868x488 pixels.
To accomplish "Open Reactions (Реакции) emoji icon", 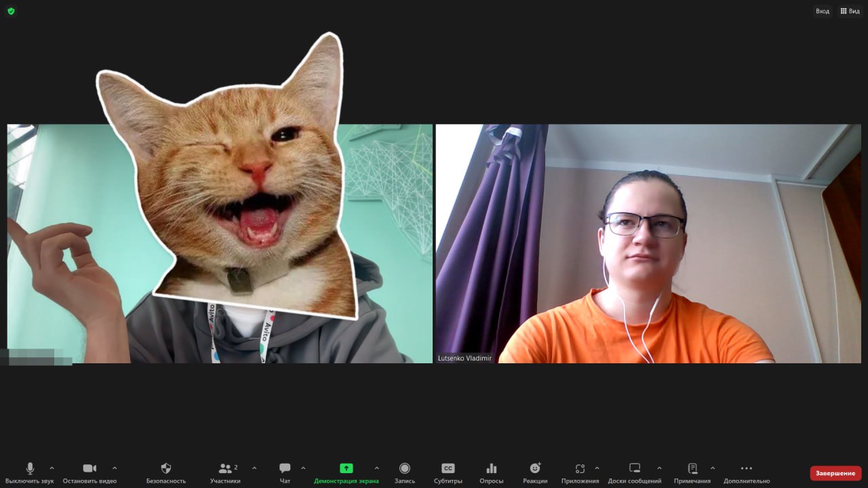I will [x=535, y=468].
